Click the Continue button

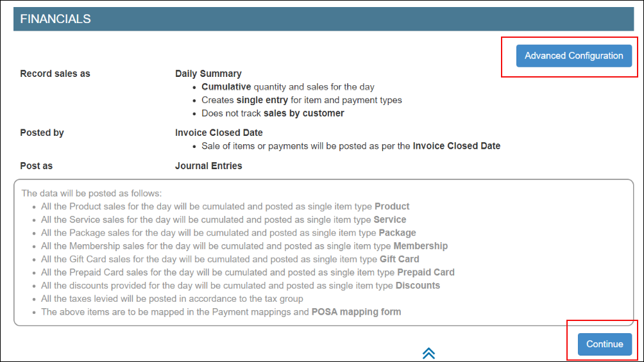click(605, 344)
